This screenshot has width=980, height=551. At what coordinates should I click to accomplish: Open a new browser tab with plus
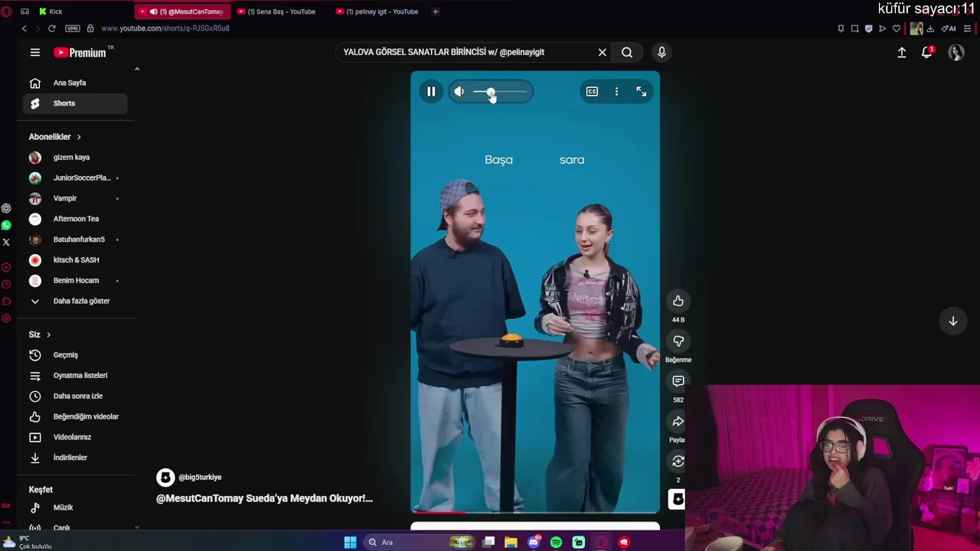tap(436, 11)
